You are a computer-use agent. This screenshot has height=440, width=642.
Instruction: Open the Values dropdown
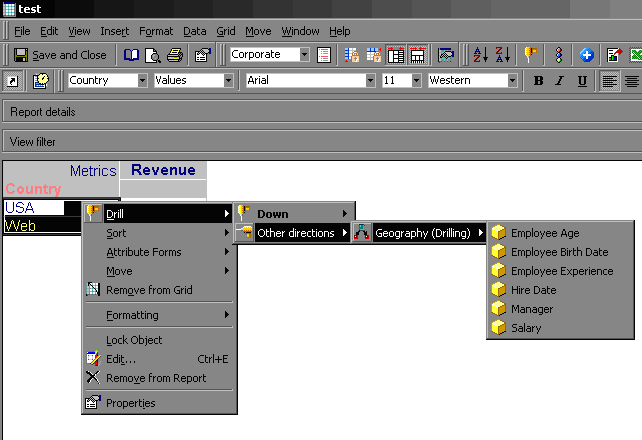pos(228,80)
